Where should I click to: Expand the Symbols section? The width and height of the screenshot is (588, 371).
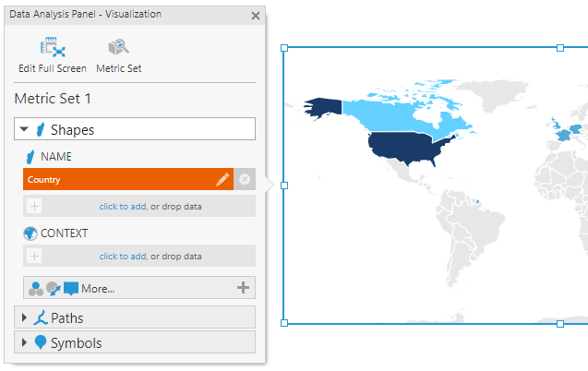pyautogui.click(x=24, y=343)
